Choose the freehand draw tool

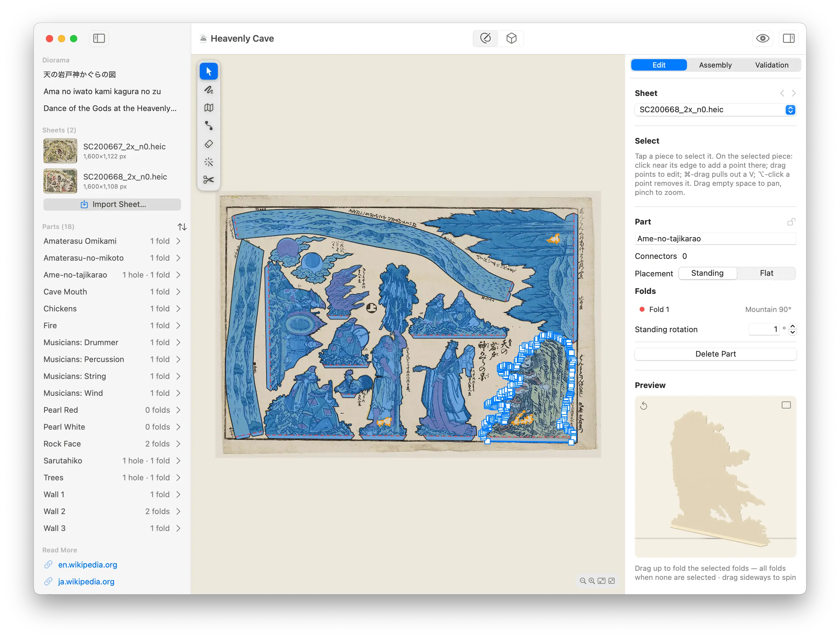point(208,89)
